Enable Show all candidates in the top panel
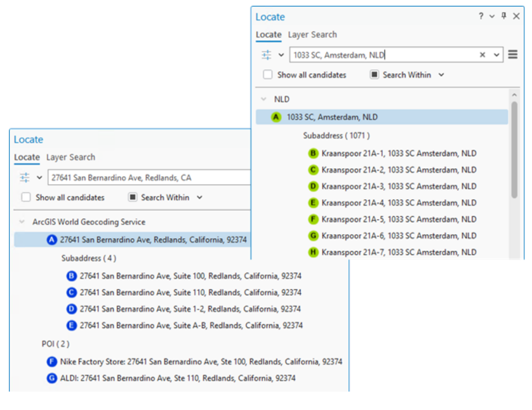This screenshot has height=410, width=532. (x=267, y=74)
